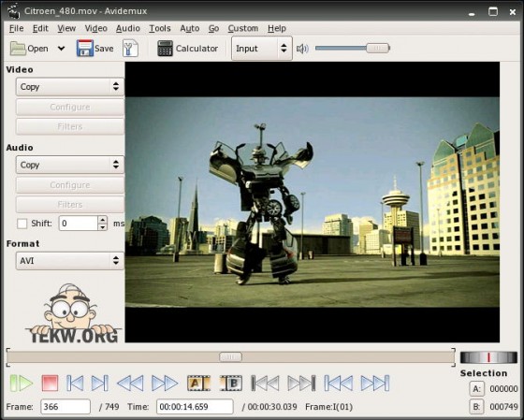Go to next frame
The height and width of the screenshot is (420, 524).
tap(99, 384)
